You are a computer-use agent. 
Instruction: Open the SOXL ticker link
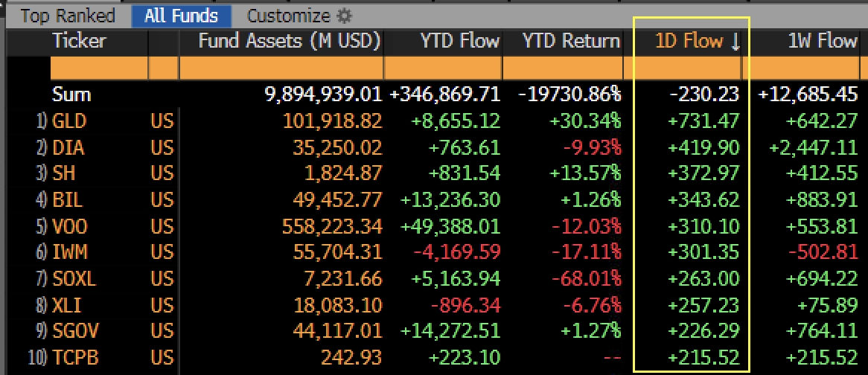coord(74,279)
